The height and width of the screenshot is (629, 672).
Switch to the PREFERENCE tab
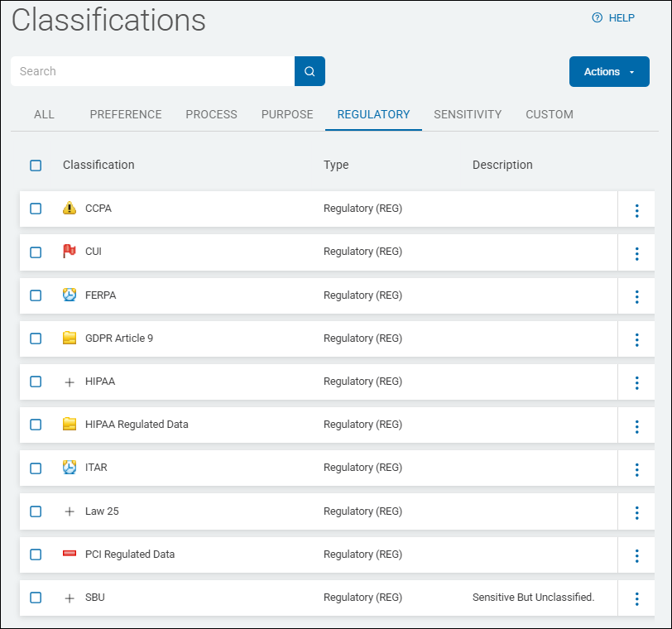126,115
